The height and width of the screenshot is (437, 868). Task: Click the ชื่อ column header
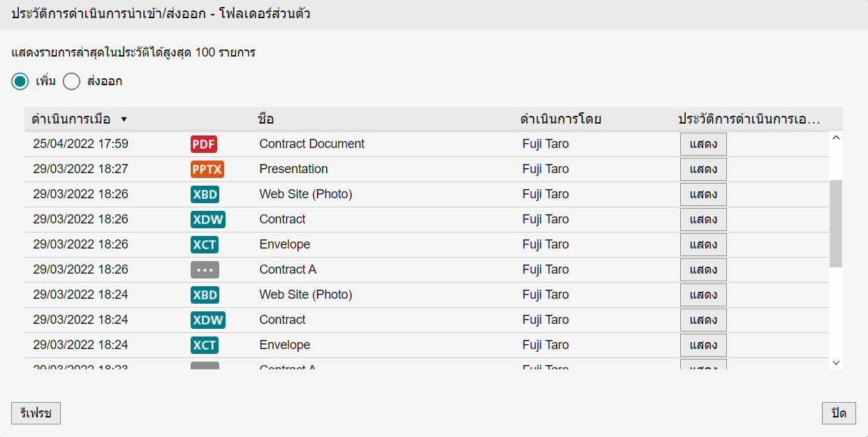265,119
